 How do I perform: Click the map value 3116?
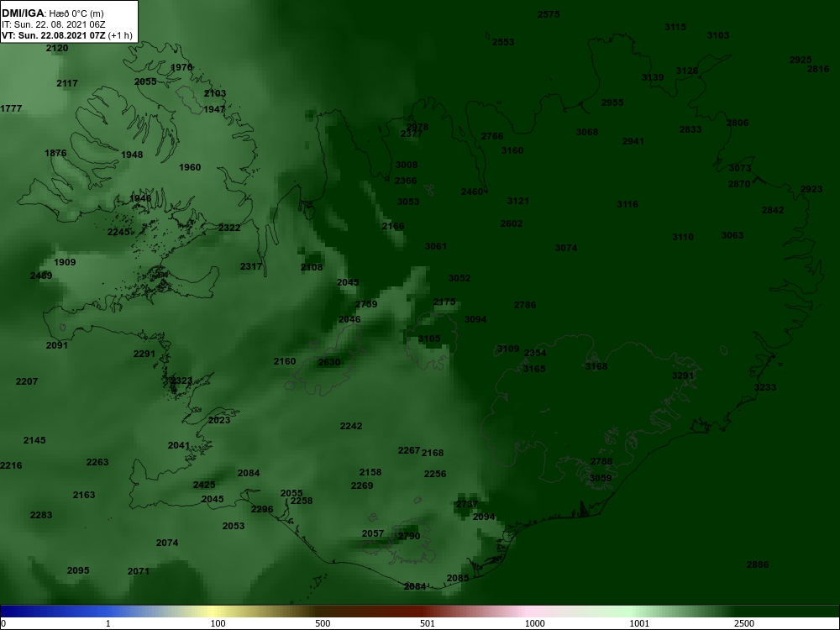click(x=627, y=204)
